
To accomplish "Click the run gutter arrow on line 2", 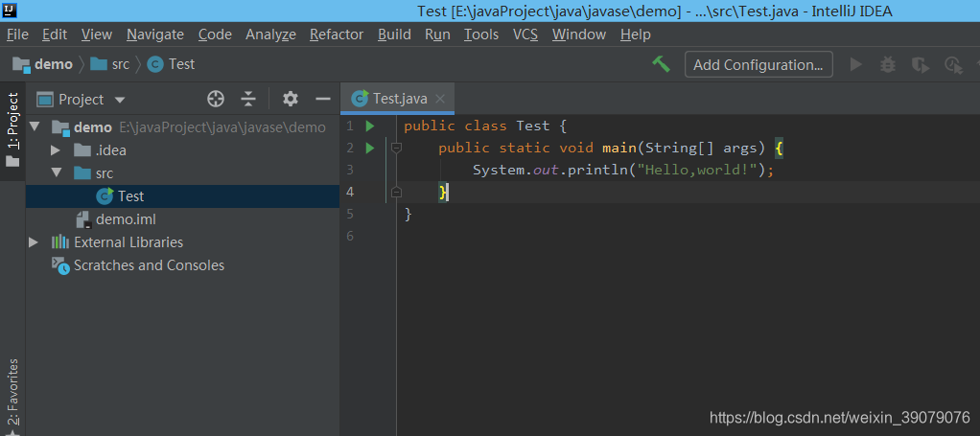I will (x=369, y=148).
